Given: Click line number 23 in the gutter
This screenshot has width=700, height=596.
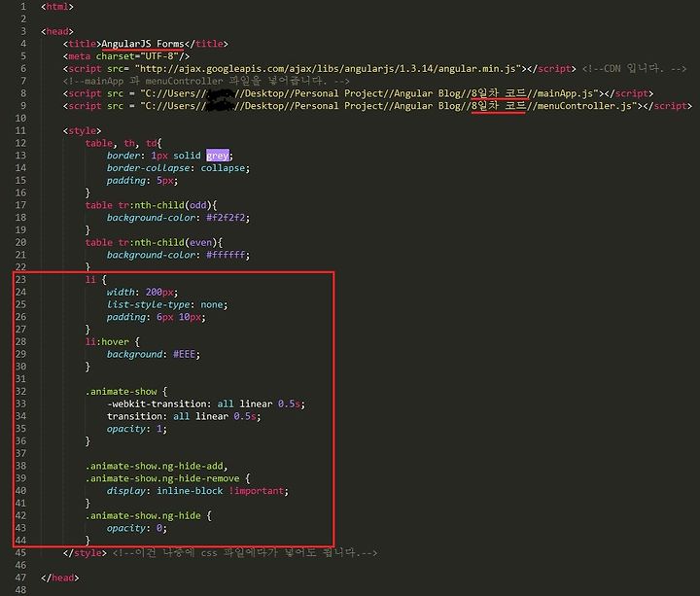Looking at the screenshot, I should (20, 279).
